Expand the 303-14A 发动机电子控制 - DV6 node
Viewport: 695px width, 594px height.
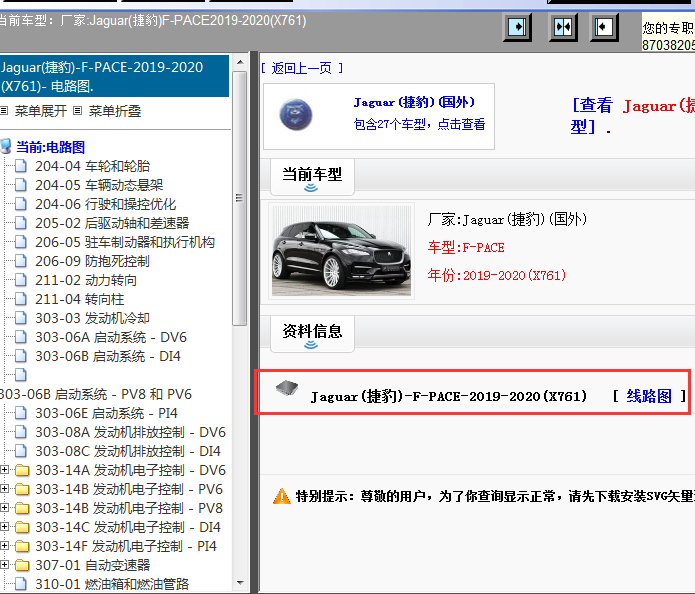pos(4,469)
